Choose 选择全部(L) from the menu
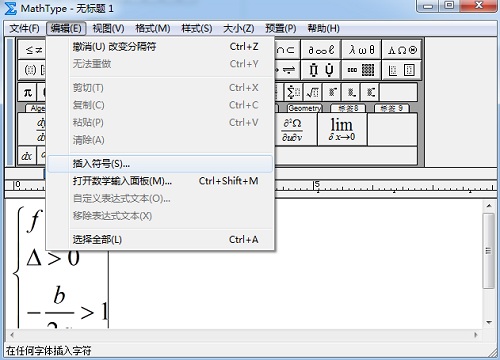 tap(160, 239)
